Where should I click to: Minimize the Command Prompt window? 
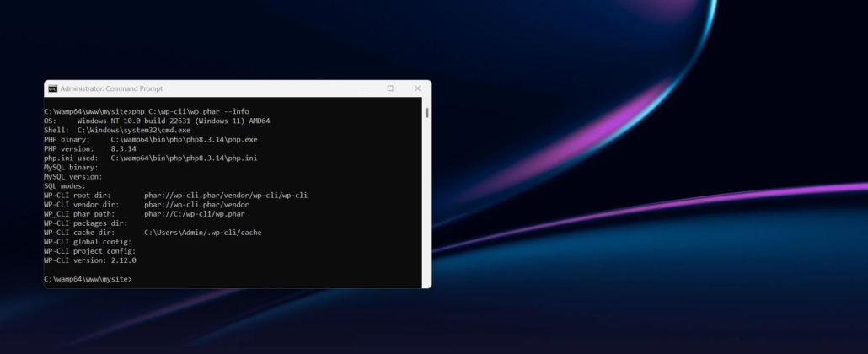[362, 88]
